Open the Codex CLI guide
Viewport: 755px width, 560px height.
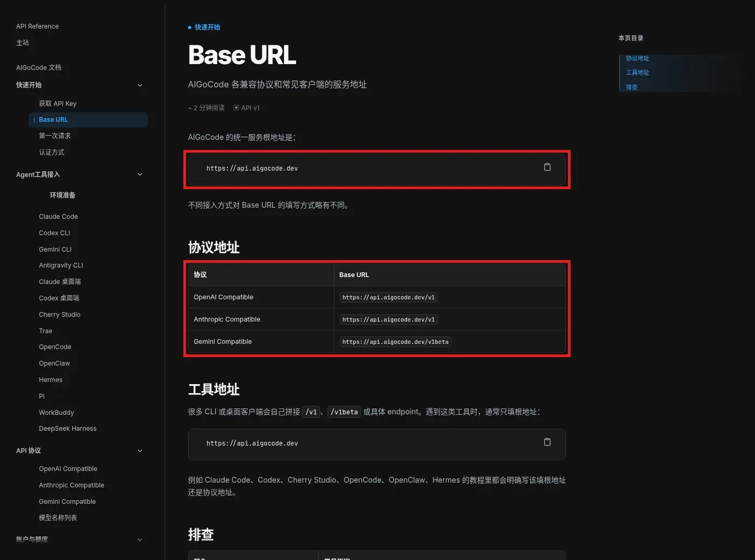tap(54, 233)
